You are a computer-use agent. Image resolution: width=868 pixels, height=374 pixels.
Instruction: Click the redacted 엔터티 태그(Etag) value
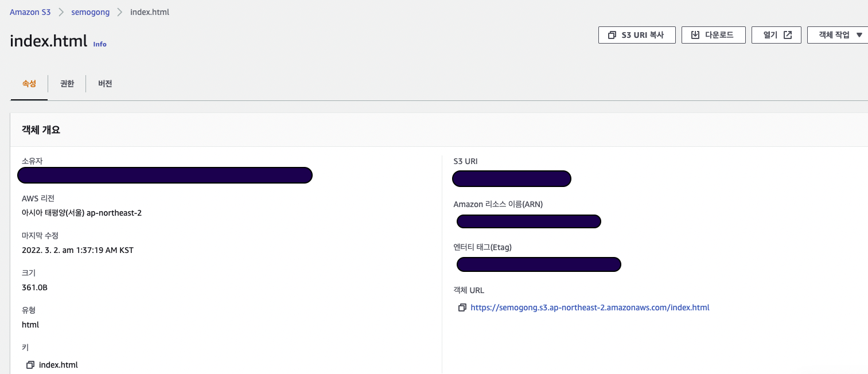(539, 264)
